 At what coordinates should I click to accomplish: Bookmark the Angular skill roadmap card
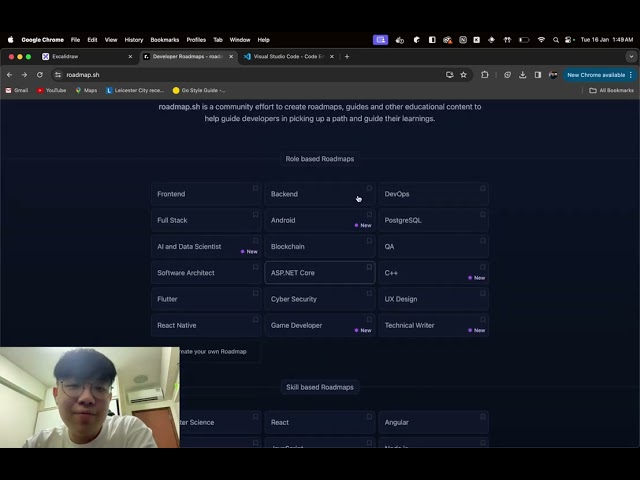(x=483, y=417)
